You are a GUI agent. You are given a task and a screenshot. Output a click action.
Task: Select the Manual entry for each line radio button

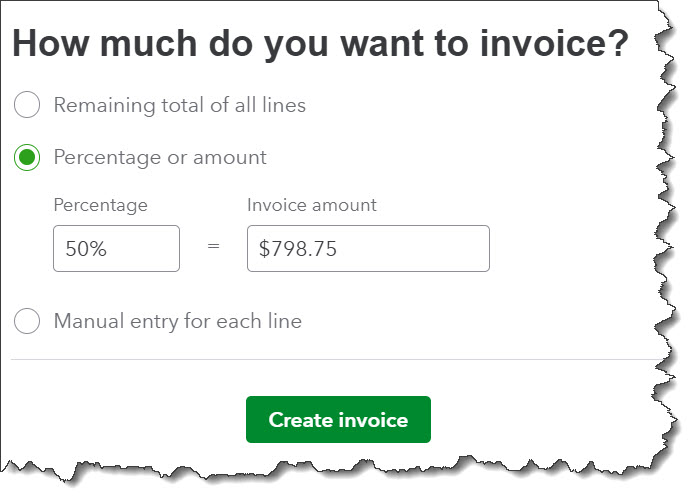pyautogui.click(x=27, y=321)
